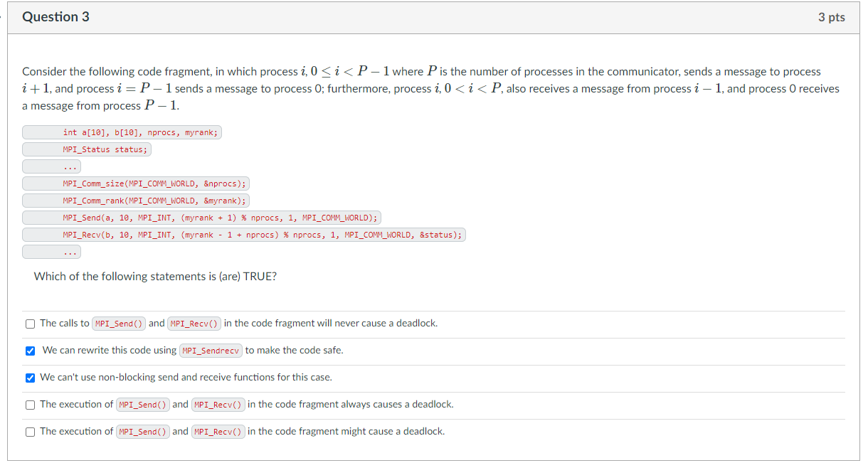Screen dimensions: 868x463
Task: Click the MPI_Comm_rank code line
Action: (135, 201)
